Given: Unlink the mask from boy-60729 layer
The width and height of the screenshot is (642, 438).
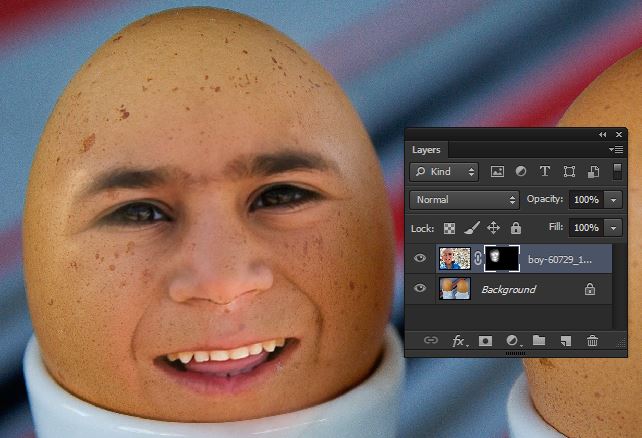Looking at the screenshot, I should point(478,259).
